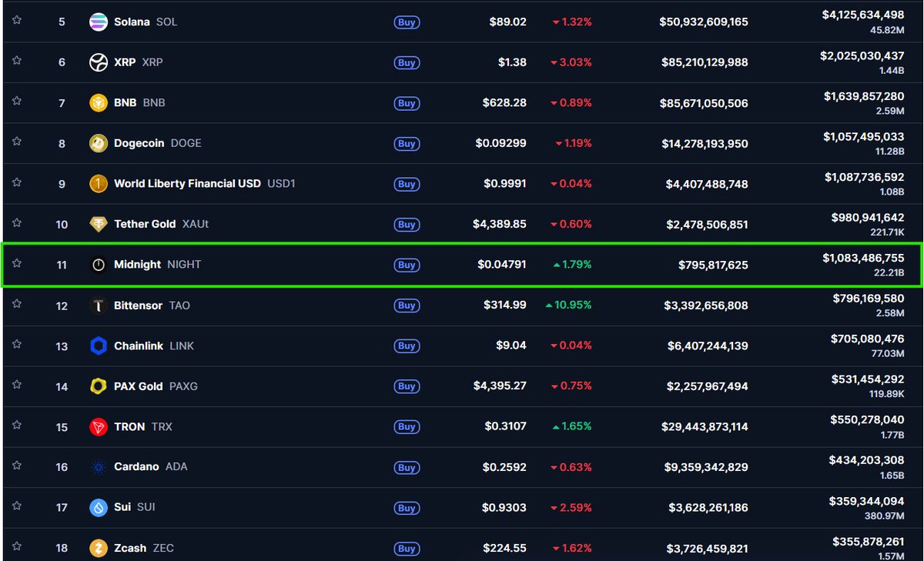This screenshot has width=924, height=561.
Task: Add Midnight NIGHT to watchlist star
Action: coord(17,263)
